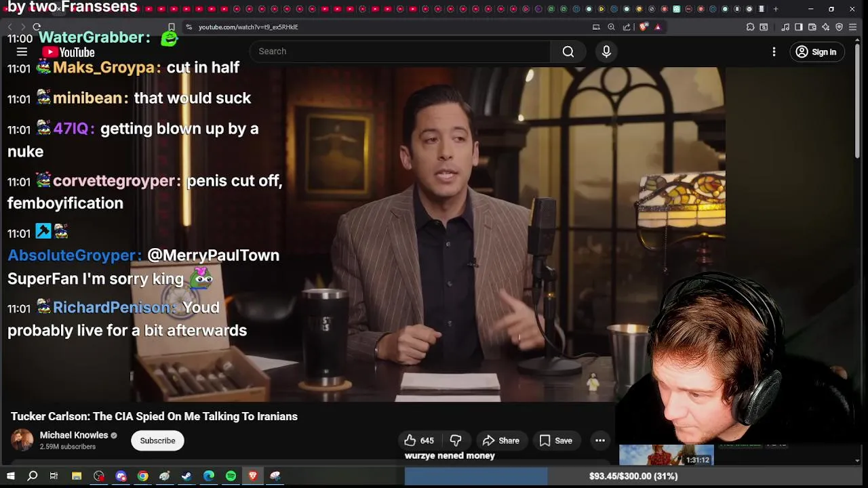
Task: Reload the page in the browser
Action: point(37,27)
